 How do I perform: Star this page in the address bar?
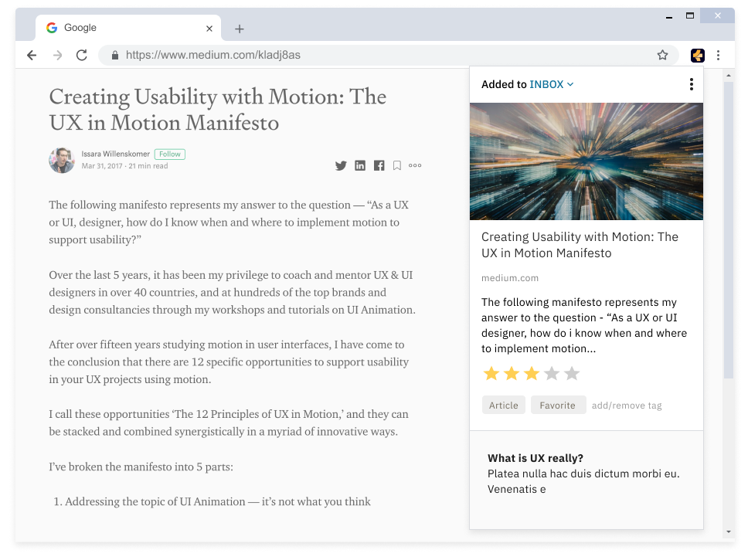point(662,55)
